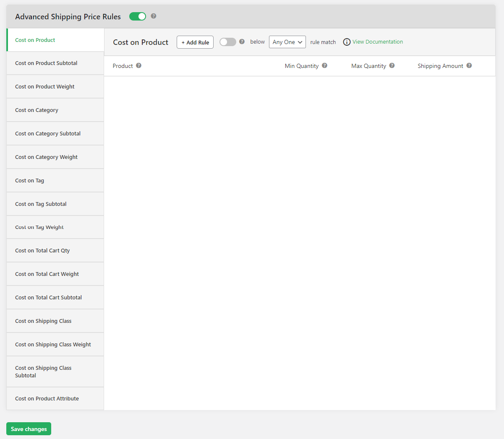Go to Cost on Product Attribute tab

click(55, 399)
